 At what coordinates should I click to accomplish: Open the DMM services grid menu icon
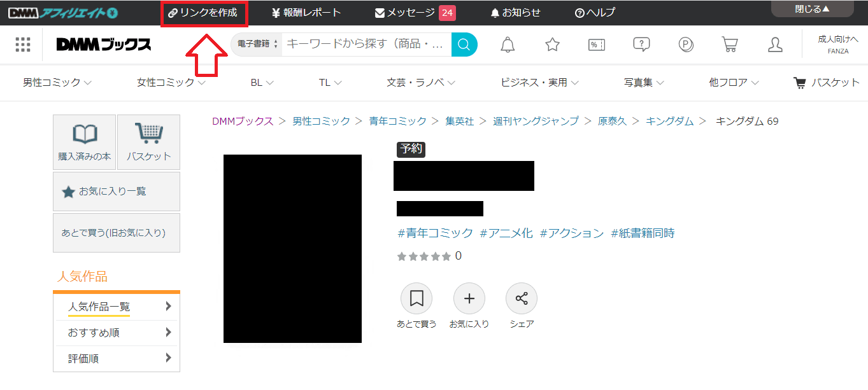(x=23, y=45)
